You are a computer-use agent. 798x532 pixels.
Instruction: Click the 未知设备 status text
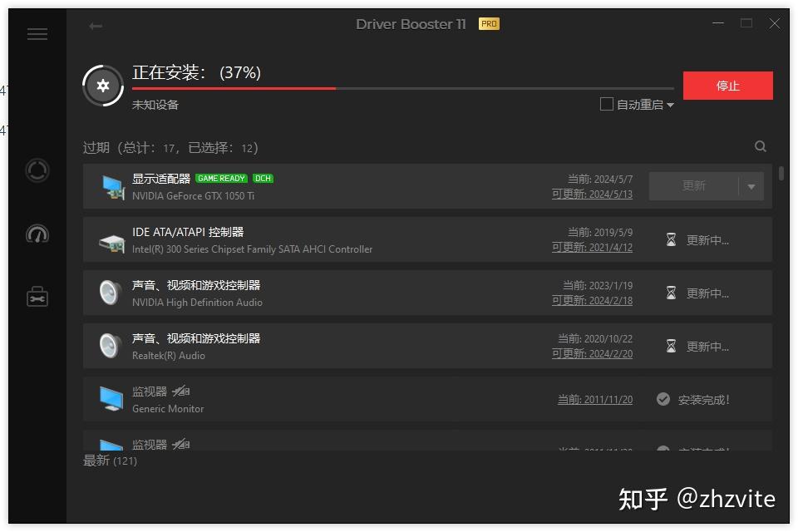click(155, 105)
